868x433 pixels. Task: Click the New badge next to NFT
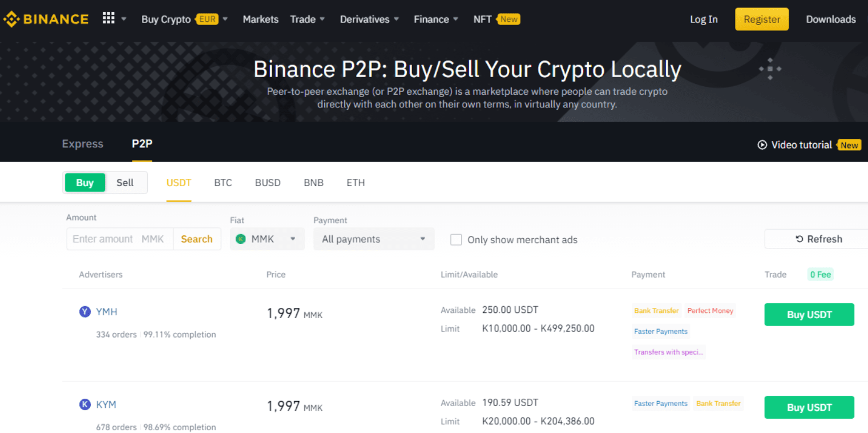(508, 19)
